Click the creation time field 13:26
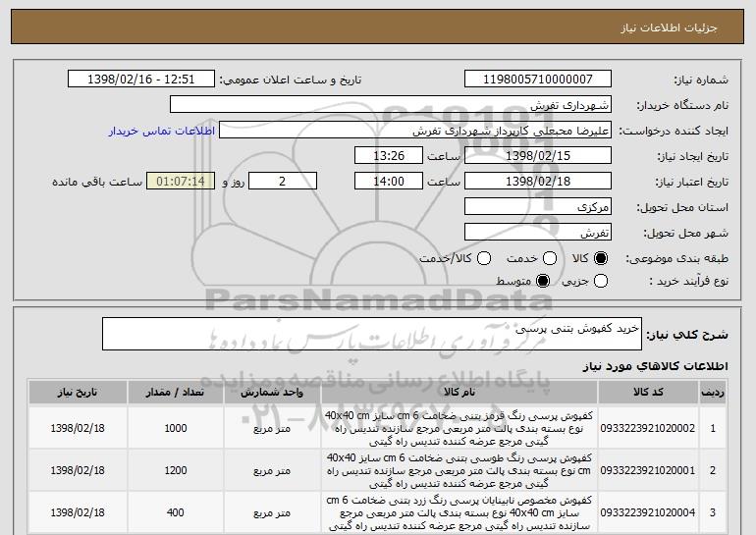The image size is (756, 535). click(x=389, y=156)
